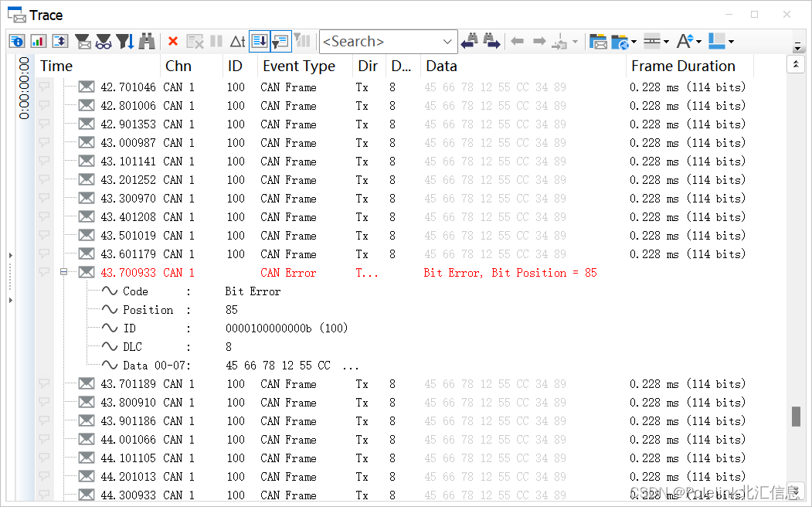Click the envelope message filter icon
The height and width of the screenshot is (507, 812).
tap(83, 41)
